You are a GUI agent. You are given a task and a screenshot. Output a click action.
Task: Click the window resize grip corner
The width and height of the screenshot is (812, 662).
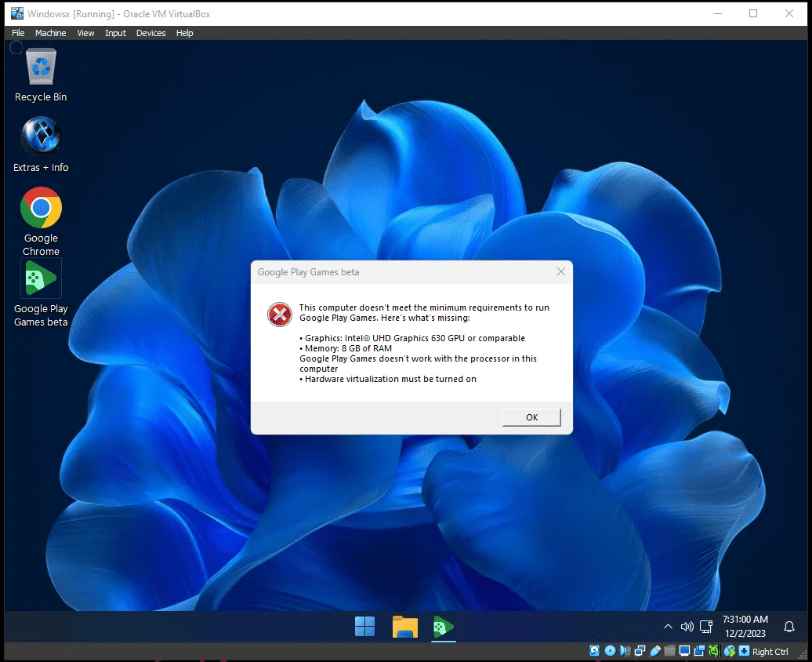803,655
